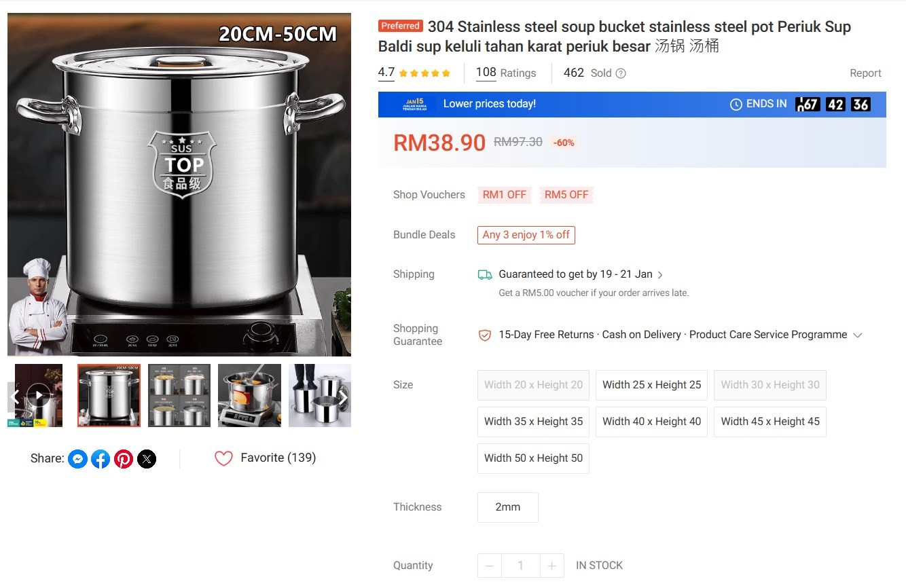
Task: Open the 108 Ratings section
Action: (506, 73)
